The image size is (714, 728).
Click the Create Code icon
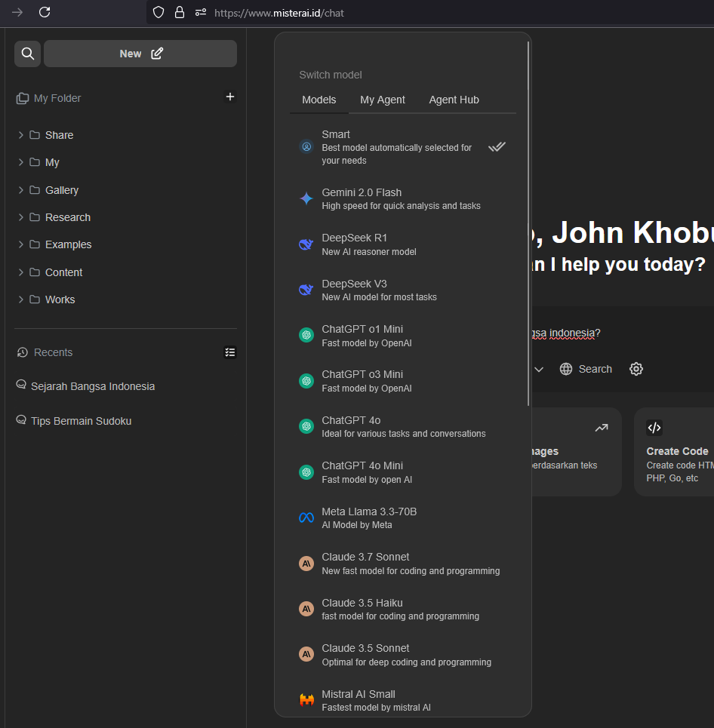pyautogui.click(x=654, y=428)
